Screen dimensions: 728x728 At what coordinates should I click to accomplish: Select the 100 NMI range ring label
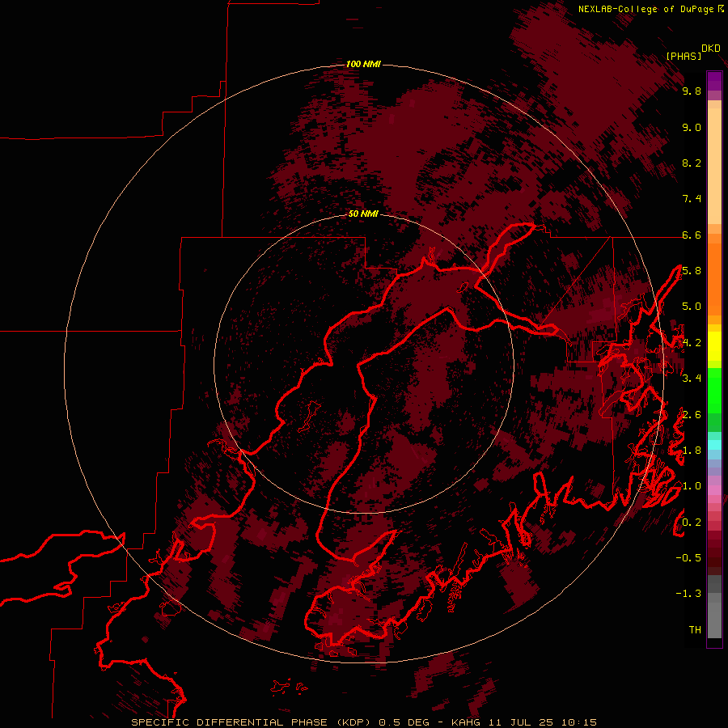pyautogui.click(x=363, y=64)
